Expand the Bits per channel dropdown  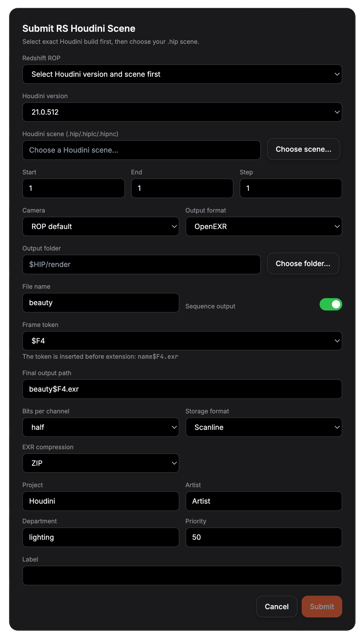point(101,427)
